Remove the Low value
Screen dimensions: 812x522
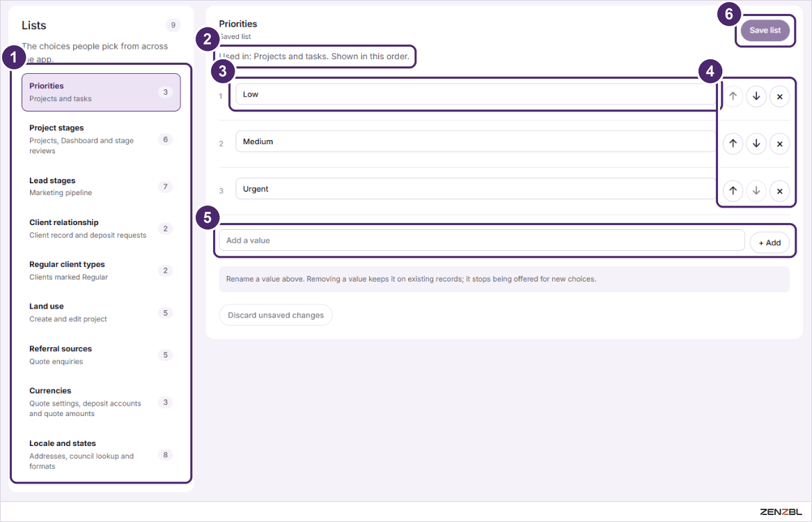click(779, 96)
